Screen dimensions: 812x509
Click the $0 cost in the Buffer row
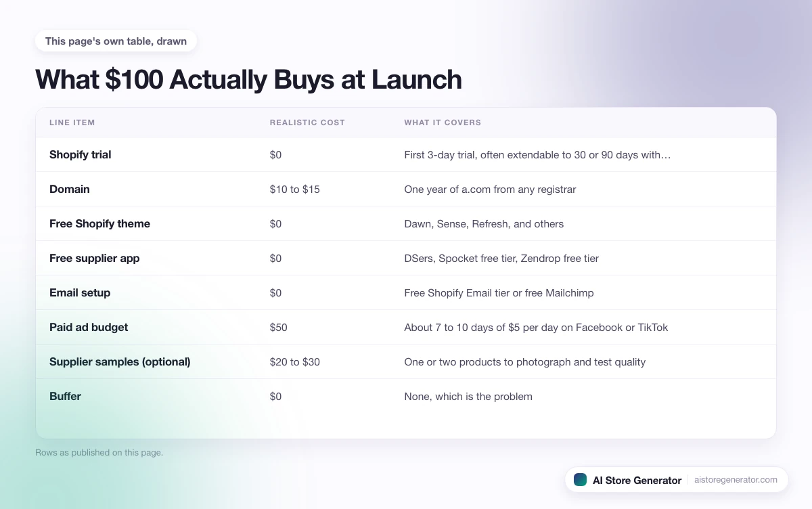275,396
